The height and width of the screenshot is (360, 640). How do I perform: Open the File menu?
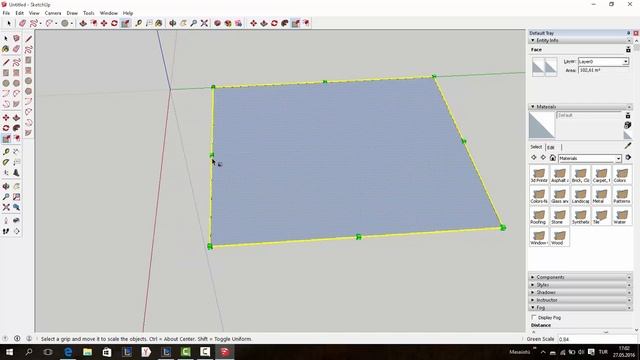[6, 13]
